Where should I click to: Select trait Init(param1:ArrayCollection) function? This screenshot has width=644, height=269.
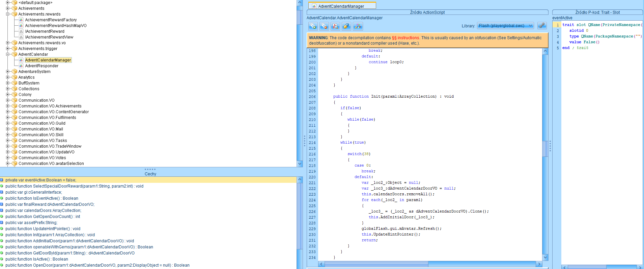(50, 235)
